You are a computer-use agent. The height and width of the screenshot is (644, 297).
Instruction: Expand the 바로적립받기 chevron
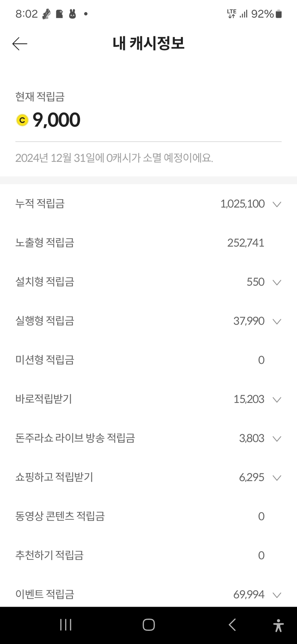click(x=277, y=399)
